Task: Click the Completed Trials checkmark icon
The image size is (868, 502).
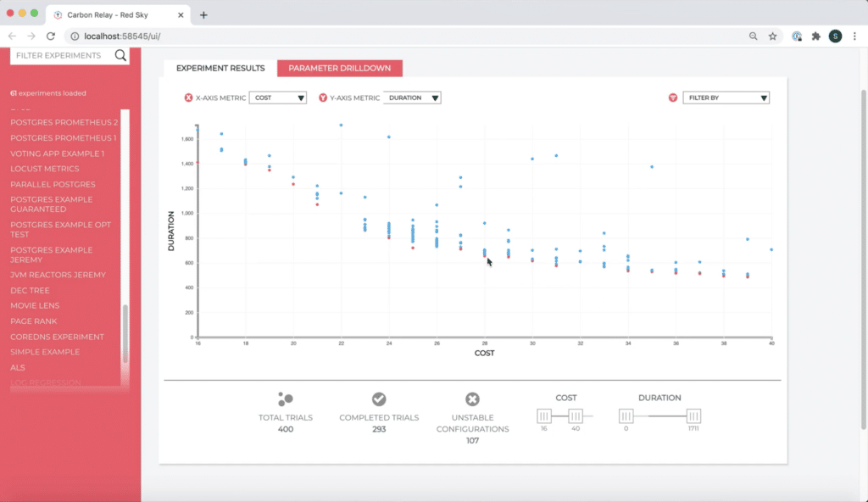Action: click(x=379, y=399)
